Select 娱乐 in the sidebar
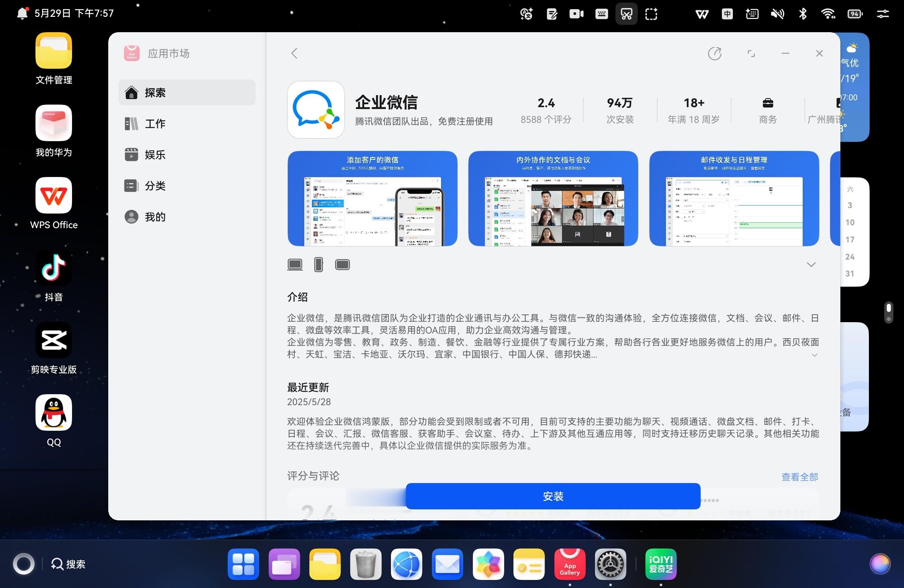Image resolution: width=904 pixels, height=588 pixels. coord(187,155)
